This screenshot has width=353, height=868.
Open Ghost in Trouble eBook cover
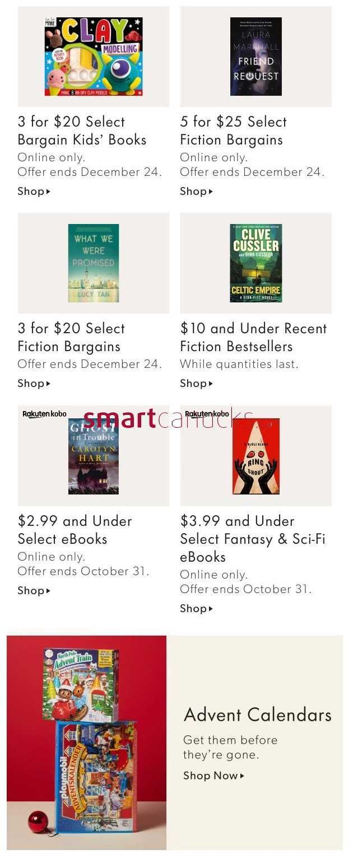pos(94,456)
